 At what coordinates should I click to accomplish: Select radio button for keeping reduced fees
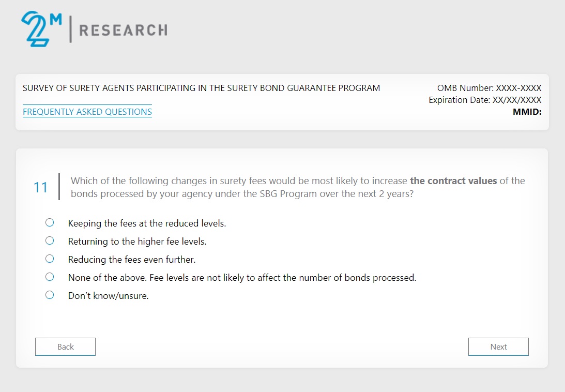(50, 223)
